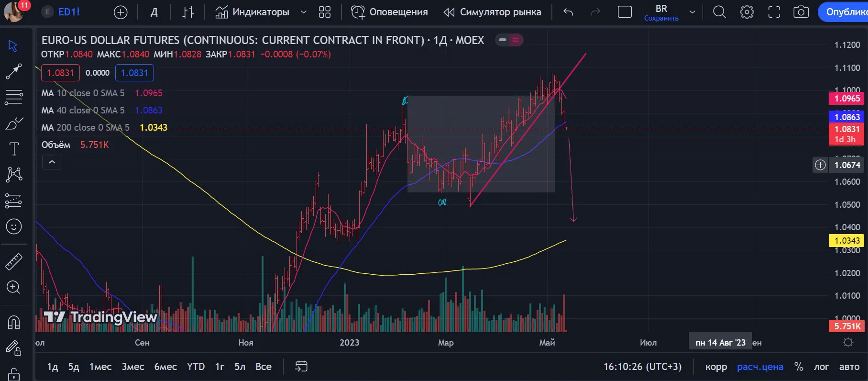Toggle auto scale (авто)
This screenshot has width=868, height=381.
849,367
